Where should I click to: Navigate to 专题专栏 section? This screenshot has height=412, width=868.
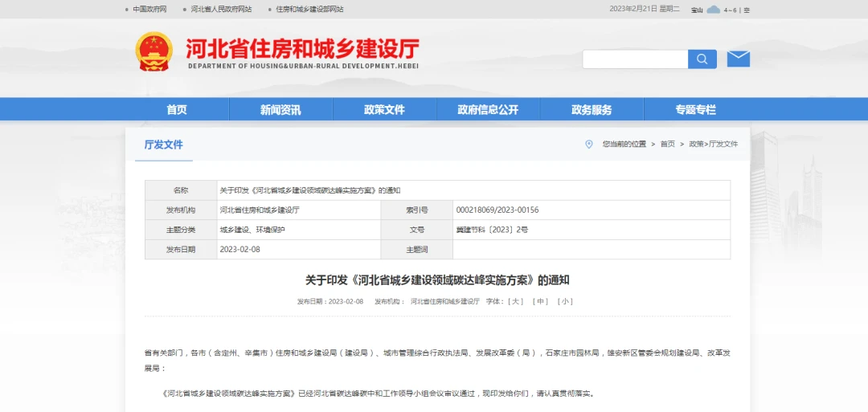(695, 110)
